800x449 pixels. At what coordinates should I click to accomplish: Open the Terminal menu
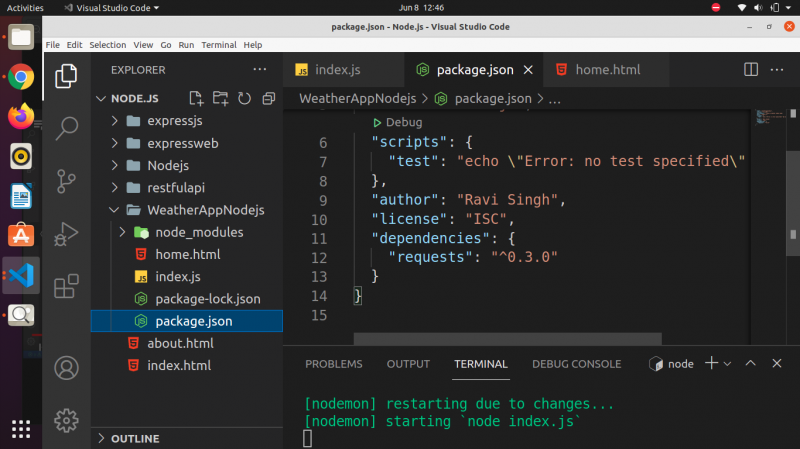(219, 45)
